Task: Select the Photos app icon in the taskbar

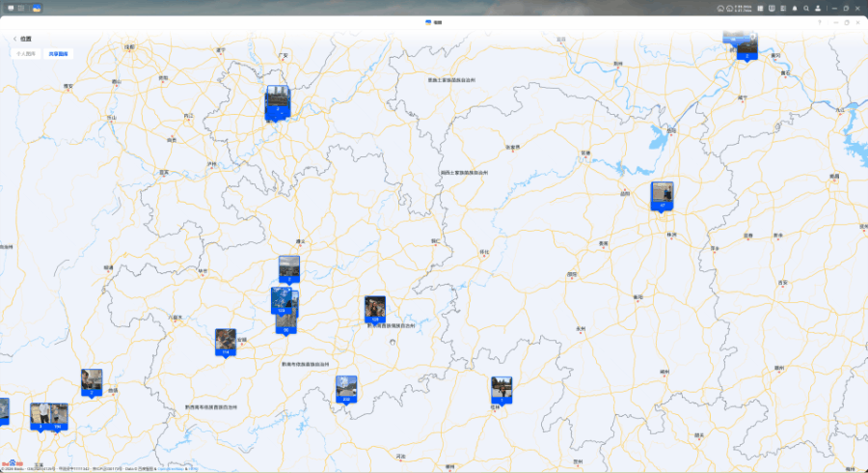Action: pyautogui.click(x=36, y=8)
